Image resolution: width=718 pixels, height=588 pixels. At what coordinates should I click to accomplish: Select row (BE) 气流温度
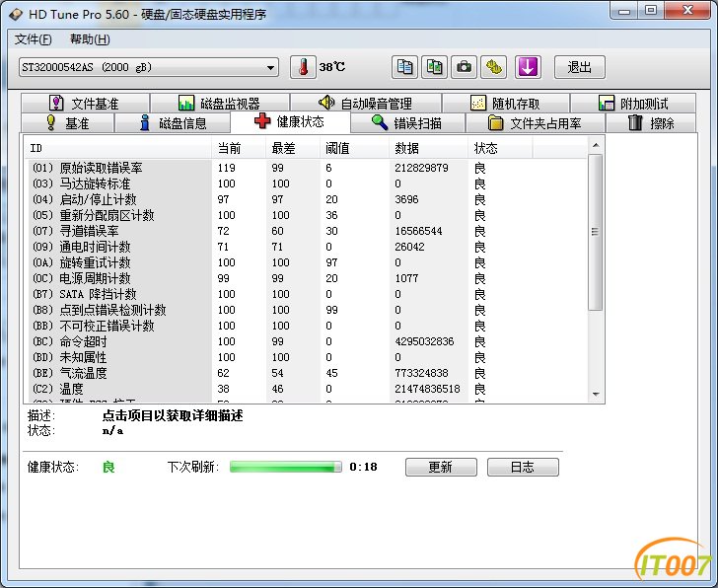coord(307,373)
